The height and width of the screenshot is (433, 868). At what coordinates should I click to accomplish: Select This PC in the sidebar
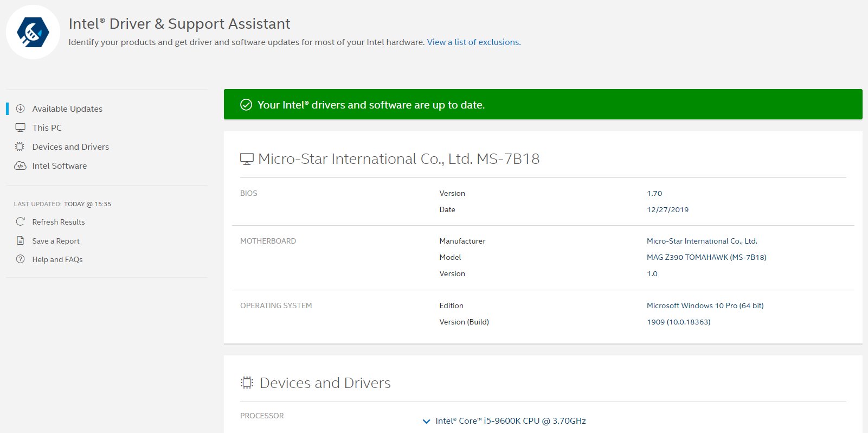(x=47, y=128)
